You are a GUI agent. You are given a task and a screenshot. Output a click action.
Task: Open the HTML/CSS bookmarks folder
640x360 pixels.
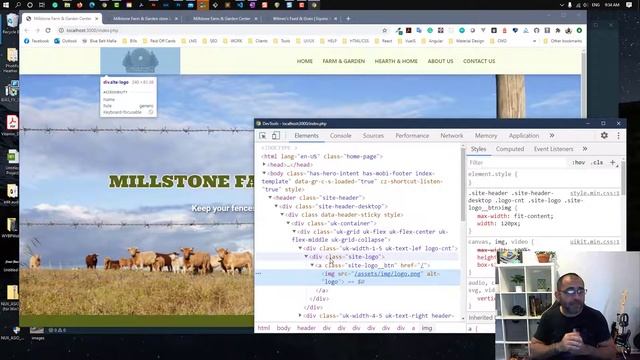click(355, 41)
